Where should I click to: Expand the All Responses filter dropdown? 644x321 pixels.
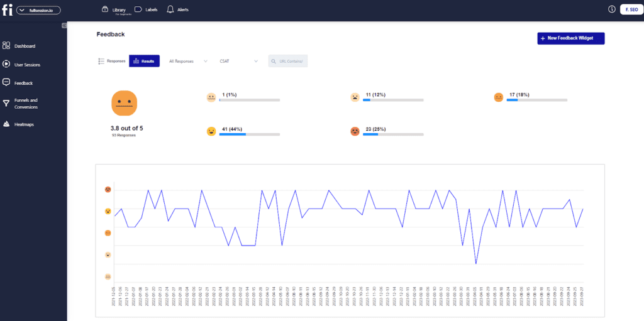pyautogui.click(x=188, y=61)
